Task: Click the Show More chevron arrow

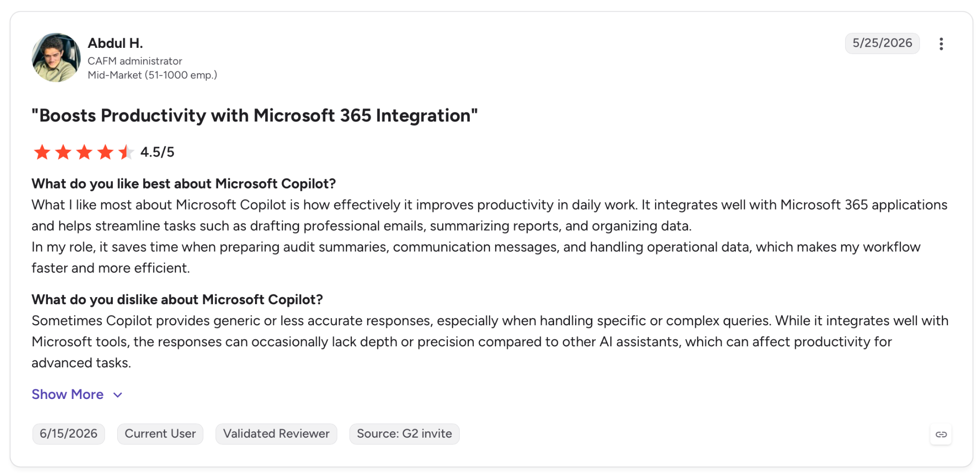Action: click(x=118, y=395)
